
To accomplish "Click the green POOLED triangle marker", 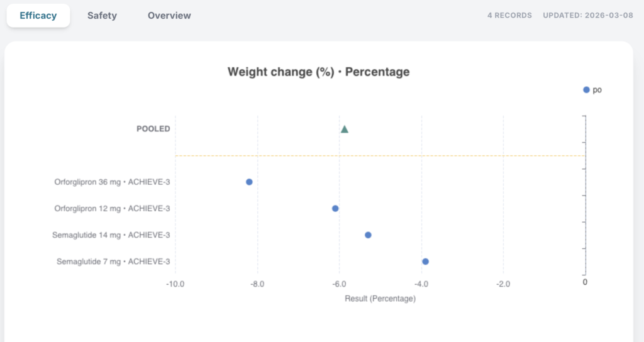I will 345,129.
